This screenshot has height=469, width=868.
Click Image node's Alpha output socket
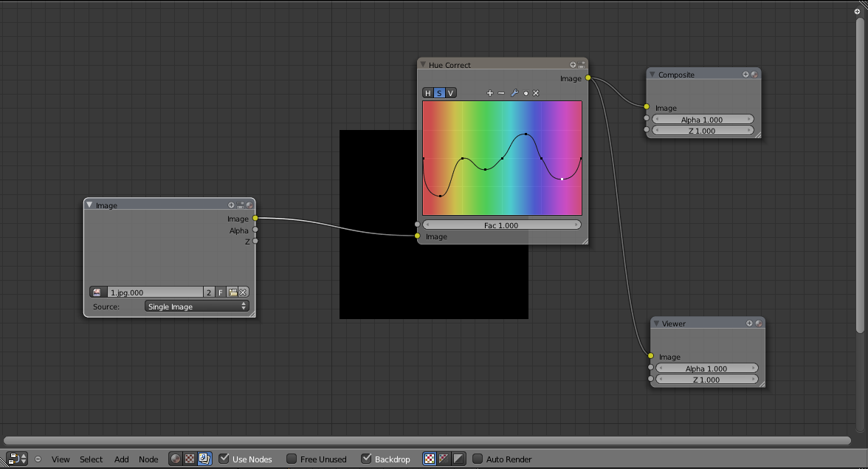pyautogui.click(x=255, y=229)
